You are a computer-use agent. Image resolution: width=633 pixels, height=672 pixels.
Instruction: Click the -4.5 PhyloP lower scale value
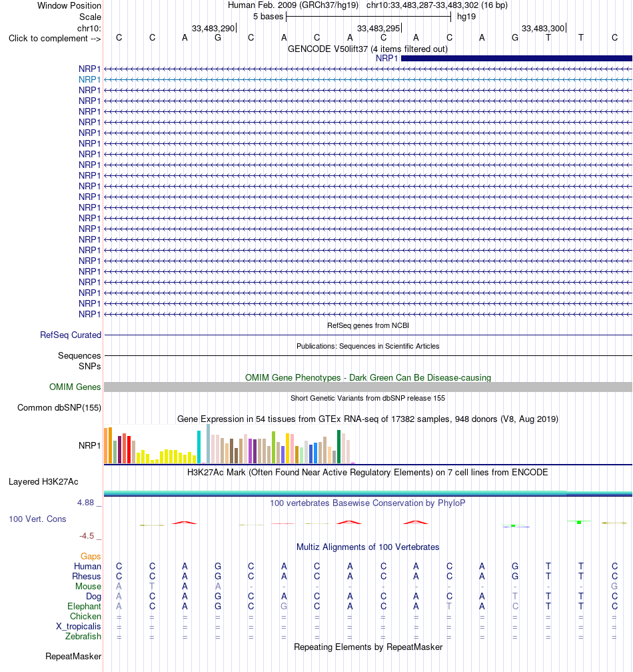pos(87,536)
